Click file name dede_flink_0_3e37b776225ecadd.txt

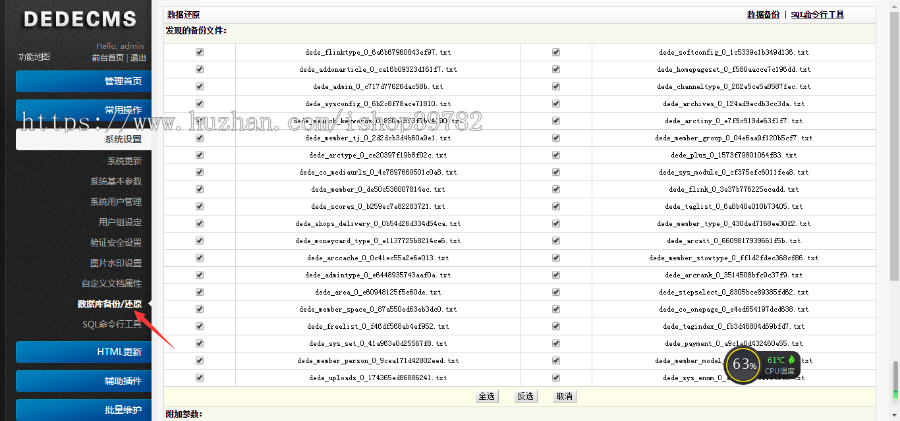[x=734, y=189]
